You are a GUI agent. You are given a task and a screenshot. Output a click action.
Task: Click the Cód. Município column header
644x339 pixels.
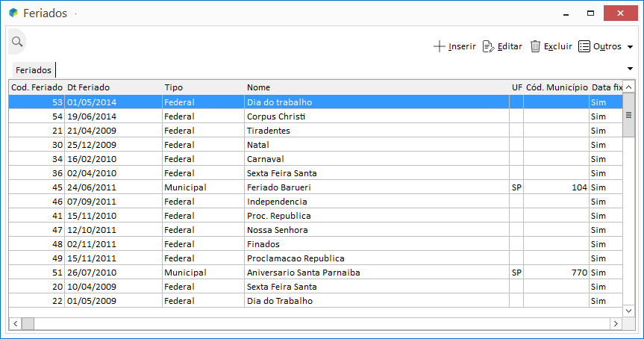pyautogui.click(x=557, y=87)
